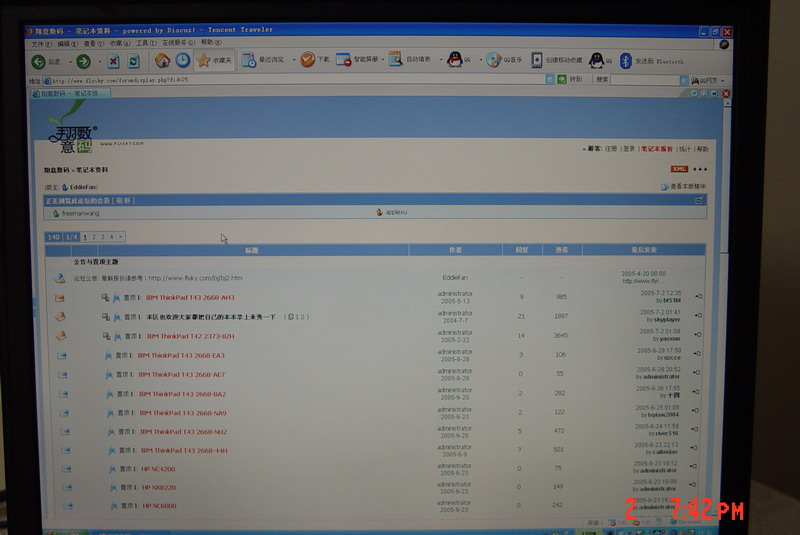Open the File (文件) menu
This screenshot has width=800, height=535.
click(x=41, y=44)
